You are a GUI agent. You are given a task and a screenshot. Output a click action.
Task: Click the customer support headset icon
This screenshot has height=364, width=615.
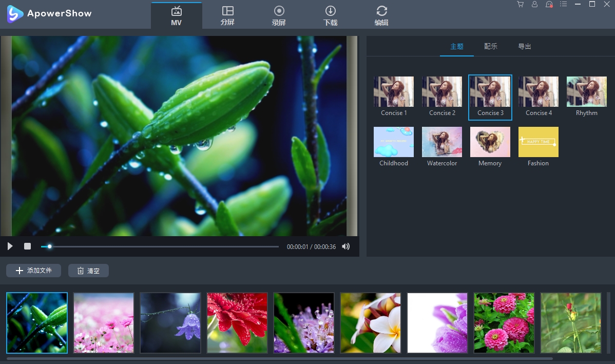pyautogui.click(x=549, y=4)
